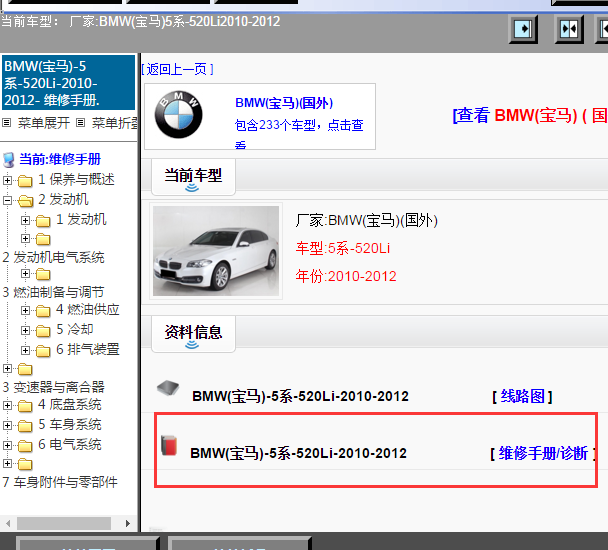Click the folder icon of 5 冷却
The width and height of the screenshot is (608, 550).
pos(43,330)
